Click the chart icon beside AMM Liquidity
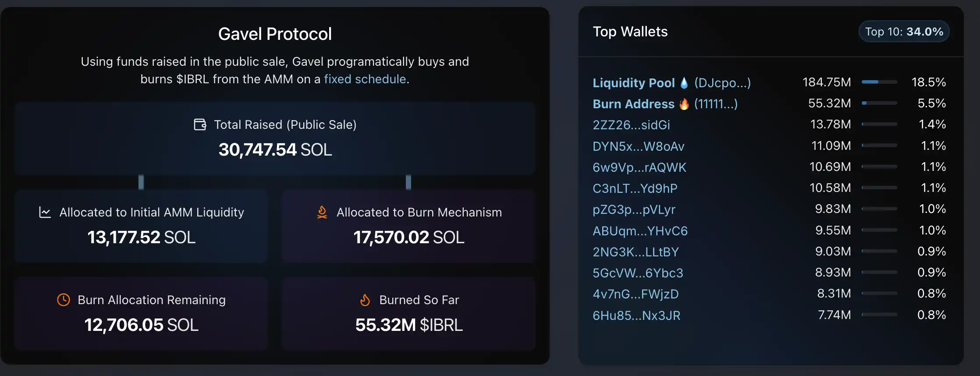The height and width of the screenshot is (376, 980). [45, 213]
